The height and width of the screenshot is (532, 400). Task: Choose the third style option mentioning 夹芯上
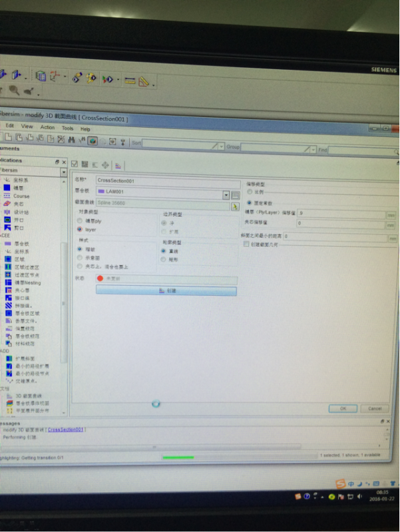coord(80,267)
